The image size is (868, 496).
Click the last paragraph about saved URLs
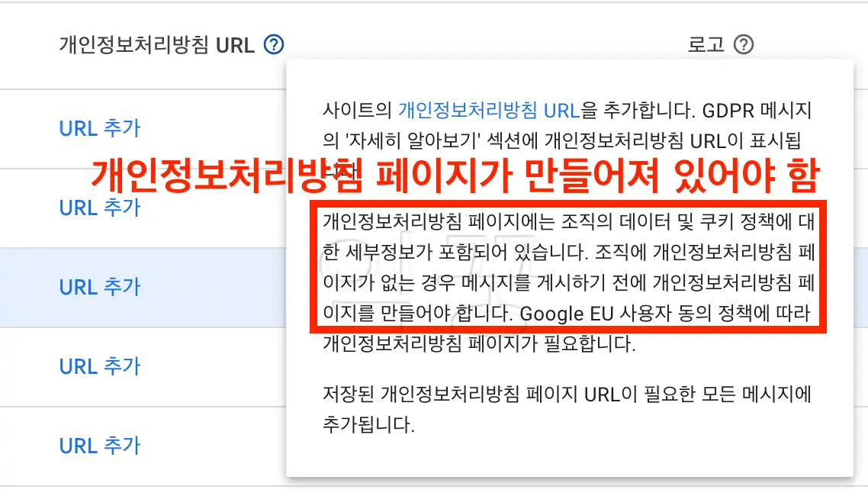(564, 410)
